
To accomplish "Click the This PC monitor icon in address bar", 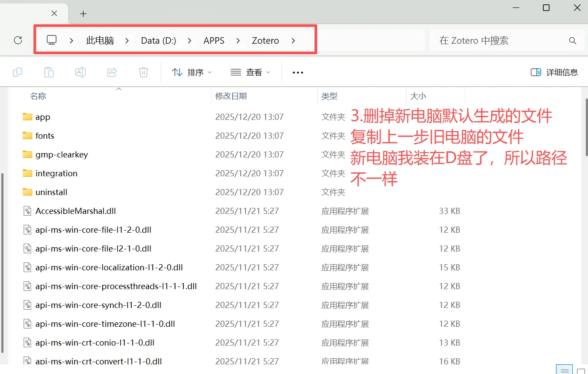I will (52, 40).
